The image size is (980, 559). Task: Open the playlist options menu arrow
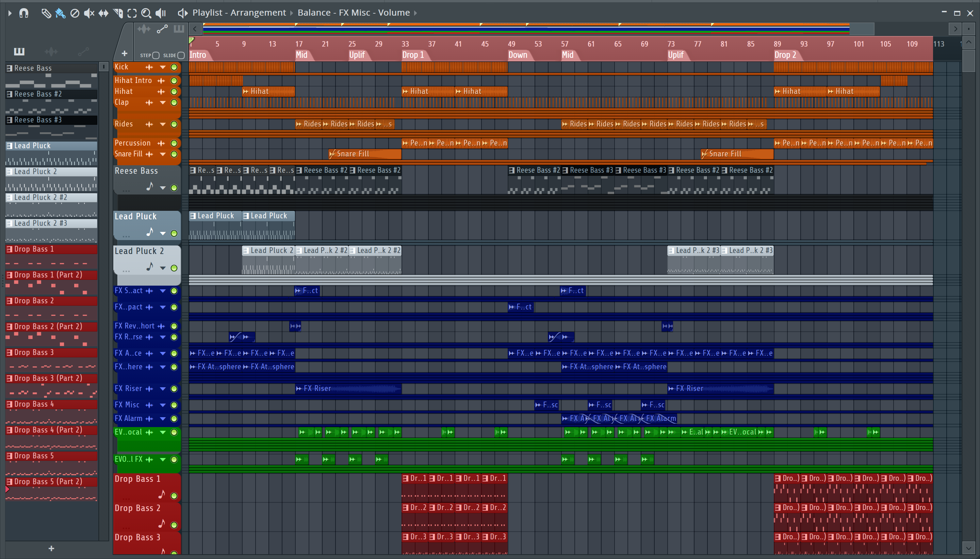click(x=10, y=13)
